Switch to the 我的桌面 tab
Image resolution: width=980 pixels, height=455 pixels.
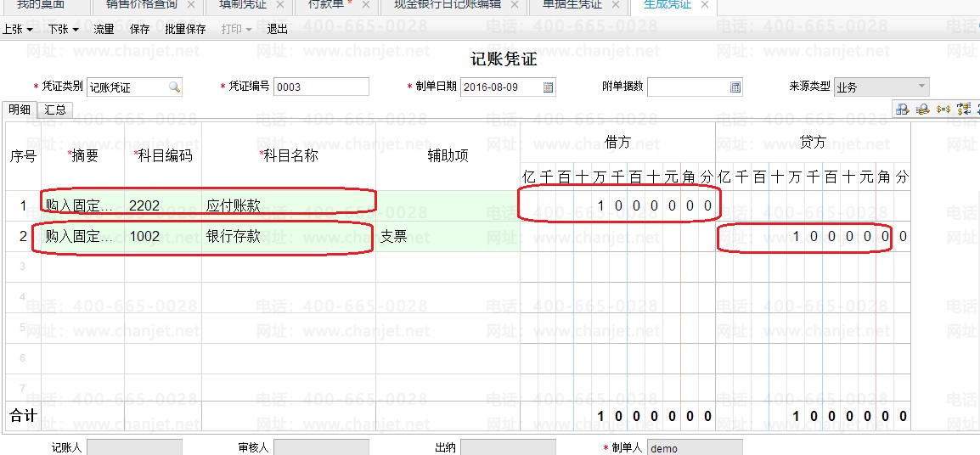coord(40,5)
